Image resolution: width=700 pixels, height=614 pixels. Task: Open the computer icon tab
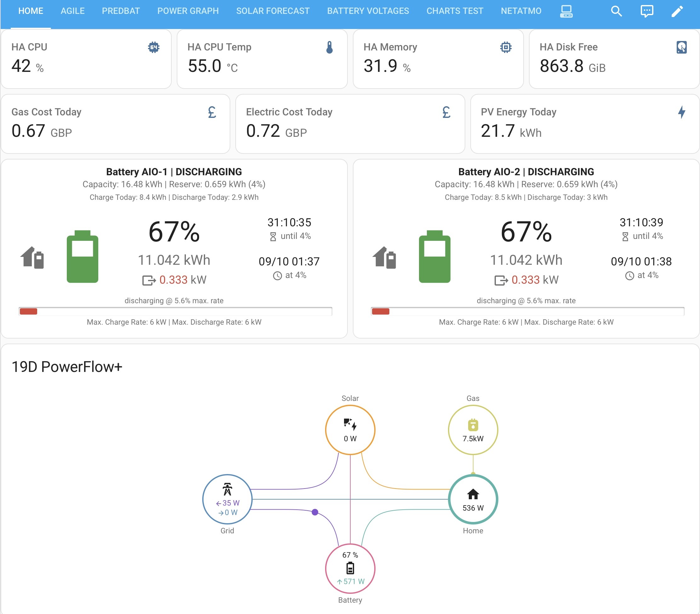coord(566,11)
